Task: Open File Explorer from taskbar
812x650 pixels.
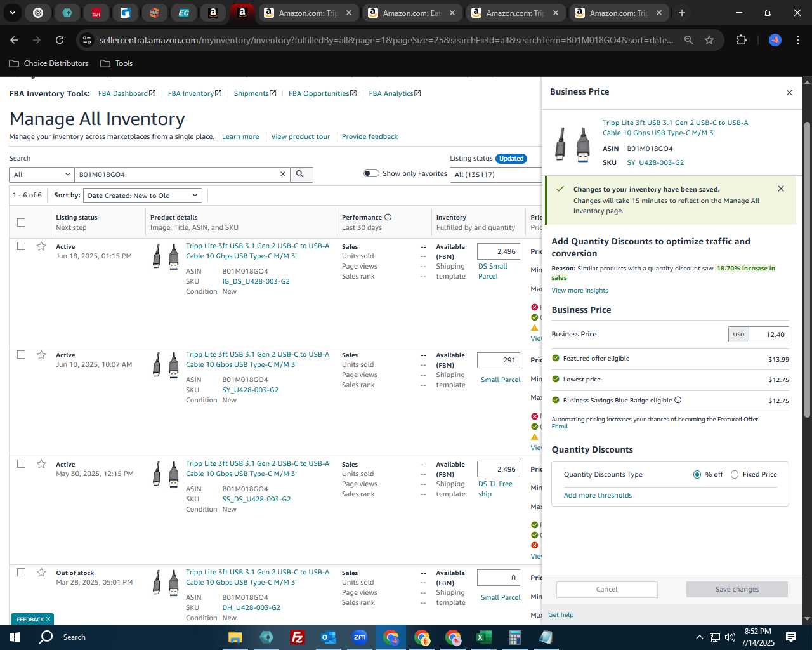Action: 235,637
